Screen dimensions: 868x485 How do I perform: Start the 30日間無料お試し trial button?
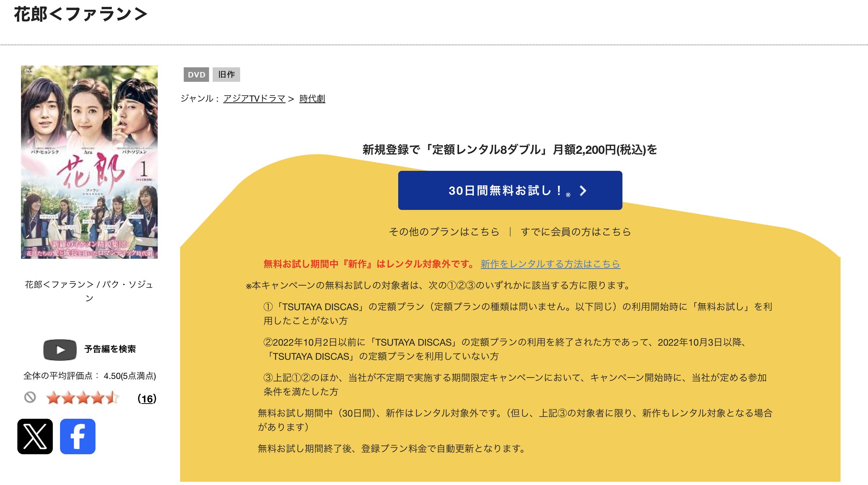510,190
